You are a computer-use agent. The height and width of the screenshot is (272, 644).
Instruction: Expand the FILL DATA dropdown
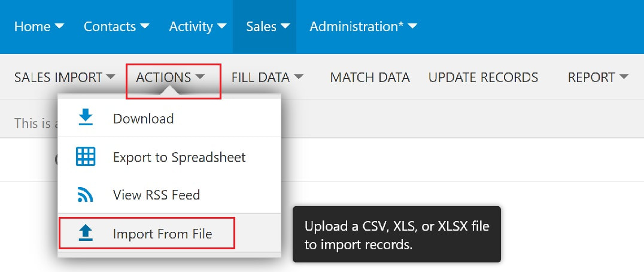(267, 77)
